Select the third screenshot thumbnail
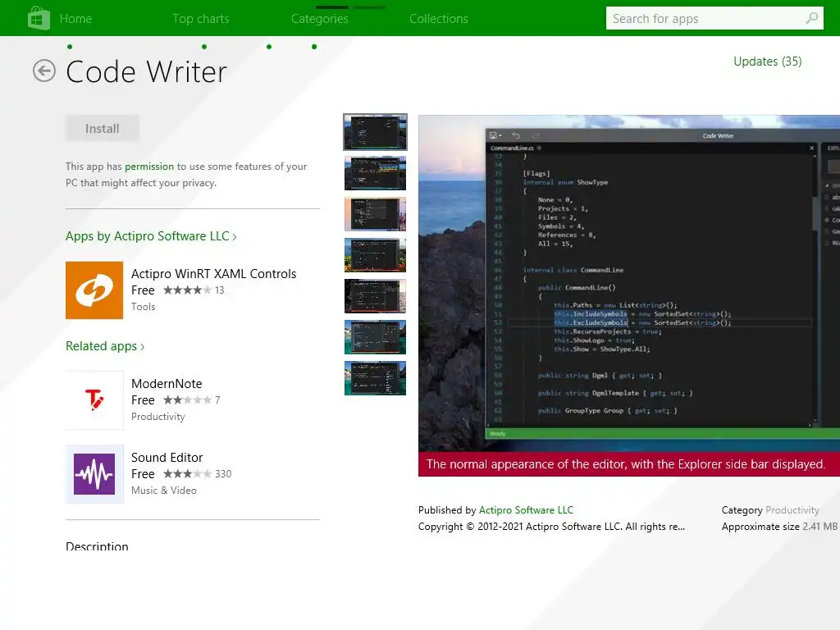This screenshot has height=630, width=840. pos(375,214)
